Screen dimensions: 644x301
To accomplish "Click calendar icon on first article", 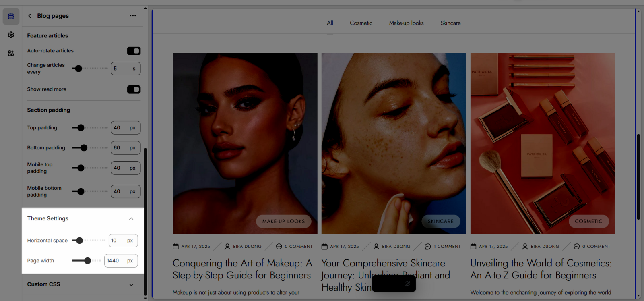I will click(175, 246).
